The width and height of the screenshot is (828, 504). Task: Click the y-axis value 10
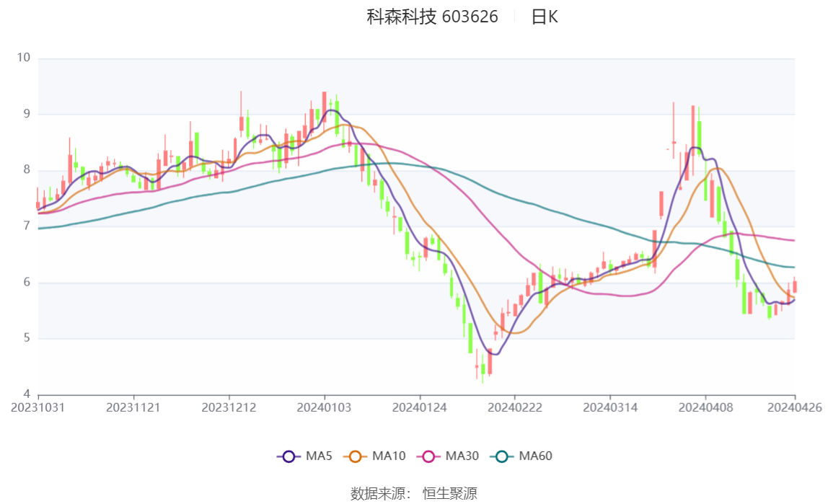pos(24,58)
